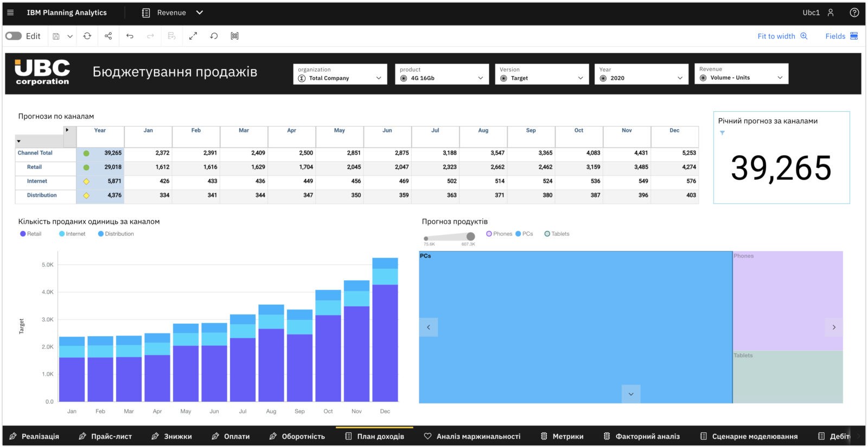
Task: Toggle the Tablets legend in treemap
Action: [557, 234]
